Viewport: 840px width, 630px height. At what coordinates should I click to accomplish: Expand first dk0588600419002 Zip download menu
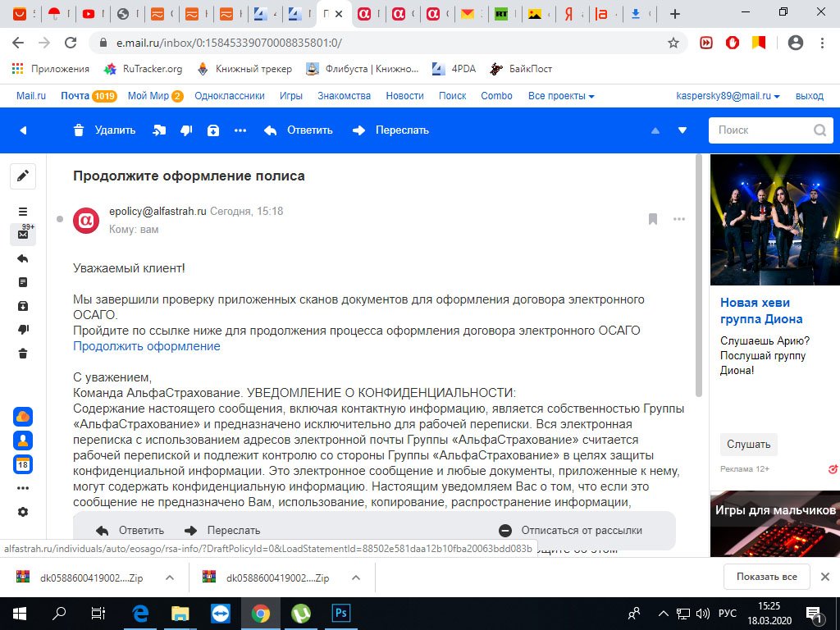click(x=170, y=577)
